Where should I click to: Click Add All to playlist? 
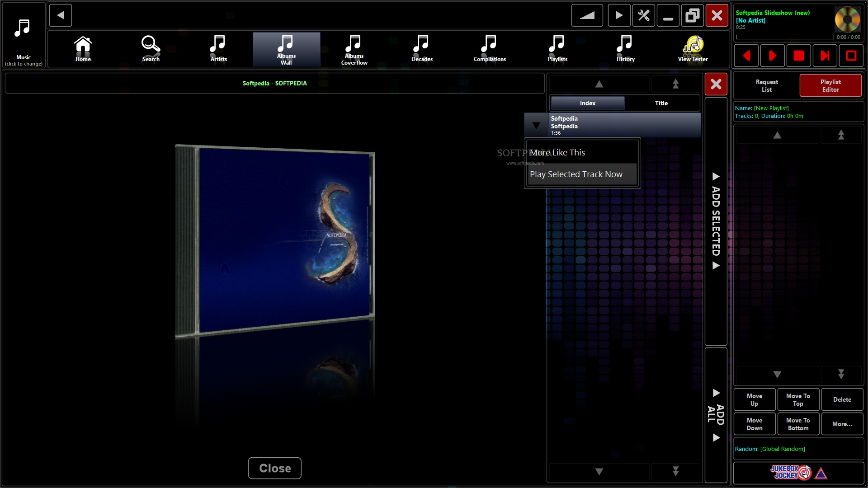(x=716, y=415)
